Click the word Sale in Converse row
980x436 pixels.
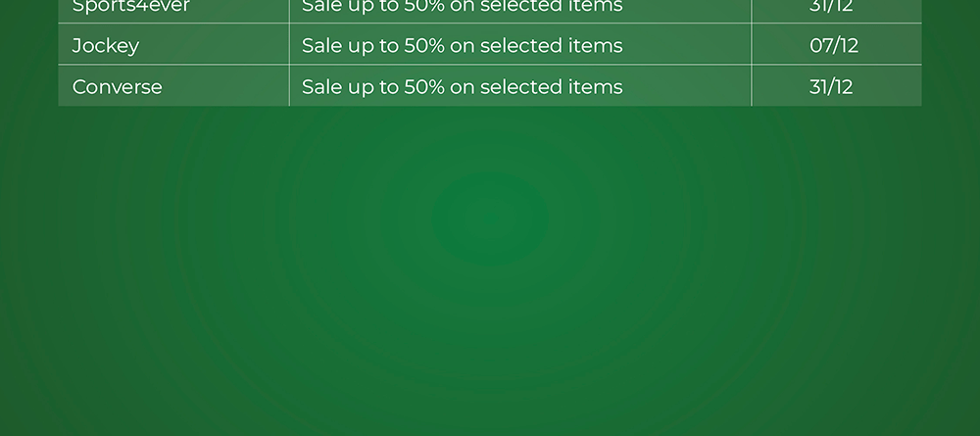click(321, 87)
